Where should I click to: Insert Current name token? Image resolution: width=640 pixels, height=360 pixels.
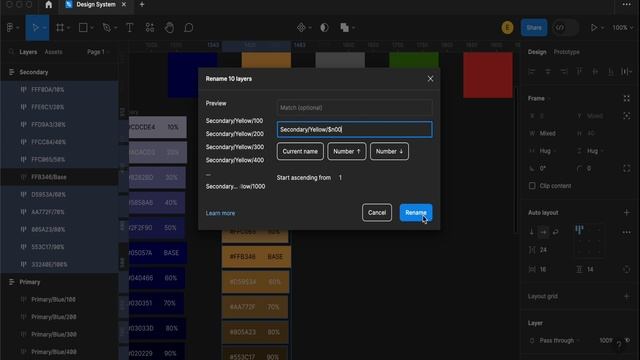pyautogui.click(x=300, y=151)
